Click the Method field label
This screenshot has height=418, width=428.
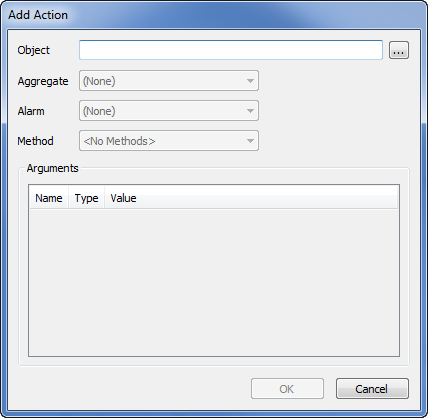point(35,141)
